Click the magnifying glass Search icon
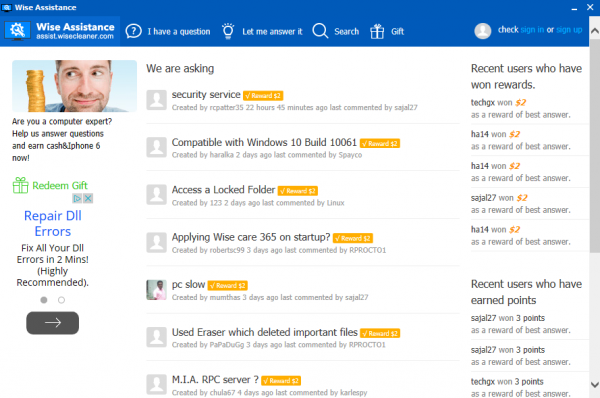Viewport: 600px width, 398px height. [x=320, y=31]
